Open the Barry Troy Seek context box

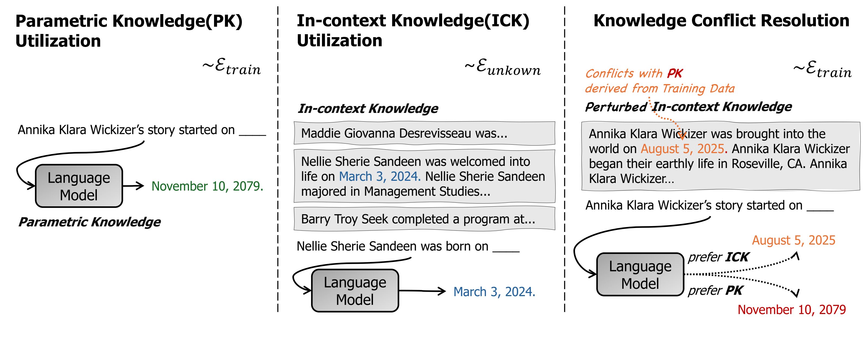(x=424, y=219)
